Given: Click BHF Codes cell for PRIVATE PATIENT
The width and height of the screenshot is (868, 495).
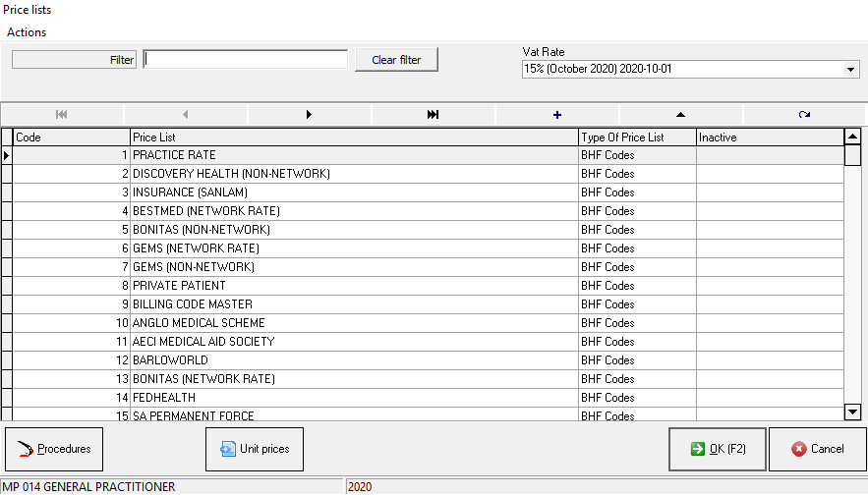Looking at the screenshot, I should coord(637,286).
